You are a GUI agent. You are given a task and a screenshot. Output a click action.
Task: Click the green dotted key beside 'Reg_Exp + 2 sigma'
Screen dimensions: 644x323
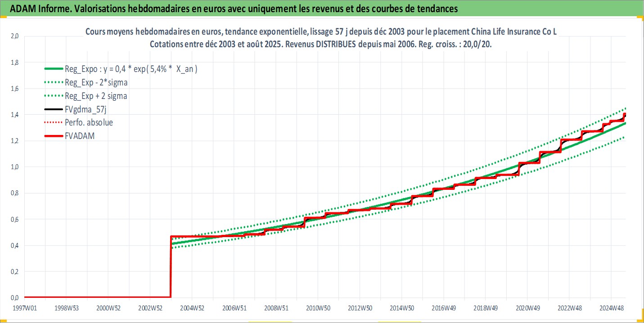point(54,96)
